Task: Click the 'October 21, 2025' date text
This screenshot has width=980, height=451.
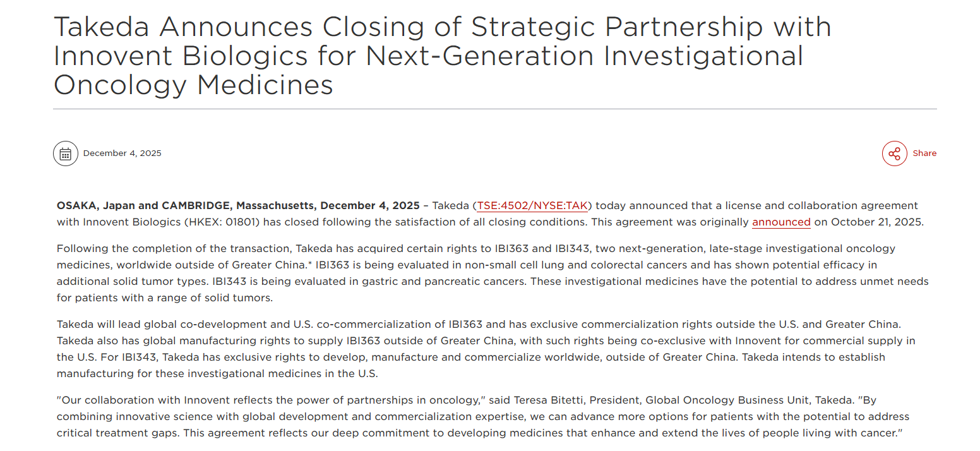Action: (x=876, y=222)
